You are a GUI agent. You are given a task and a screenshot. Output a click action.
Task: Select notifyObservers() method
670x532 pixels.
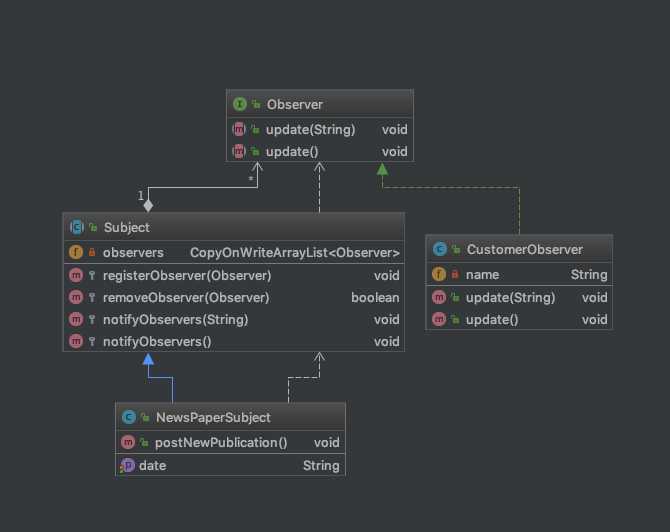[x=157, y=342]
